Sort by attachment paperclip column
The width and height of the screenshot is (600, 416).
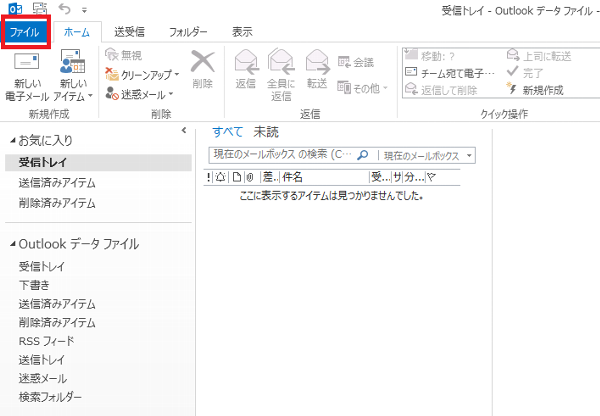click(x=250, y=177)
